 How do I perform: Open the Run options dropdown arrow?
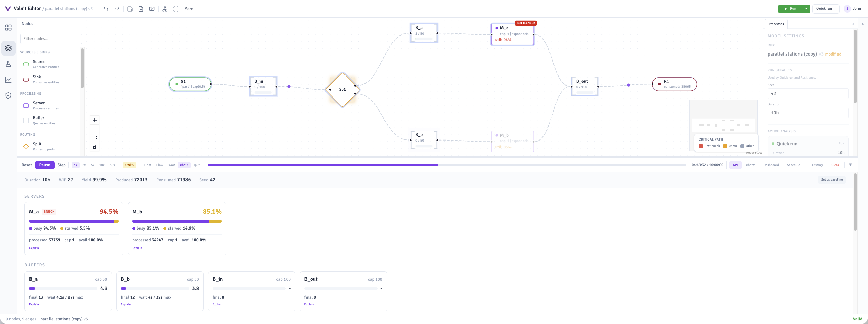806,9
